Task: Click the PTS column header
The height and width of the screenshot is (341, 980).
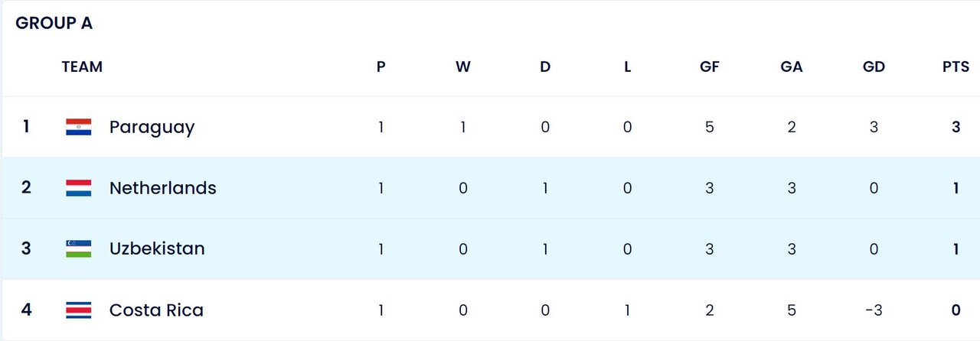Action: tap(955, 67)
